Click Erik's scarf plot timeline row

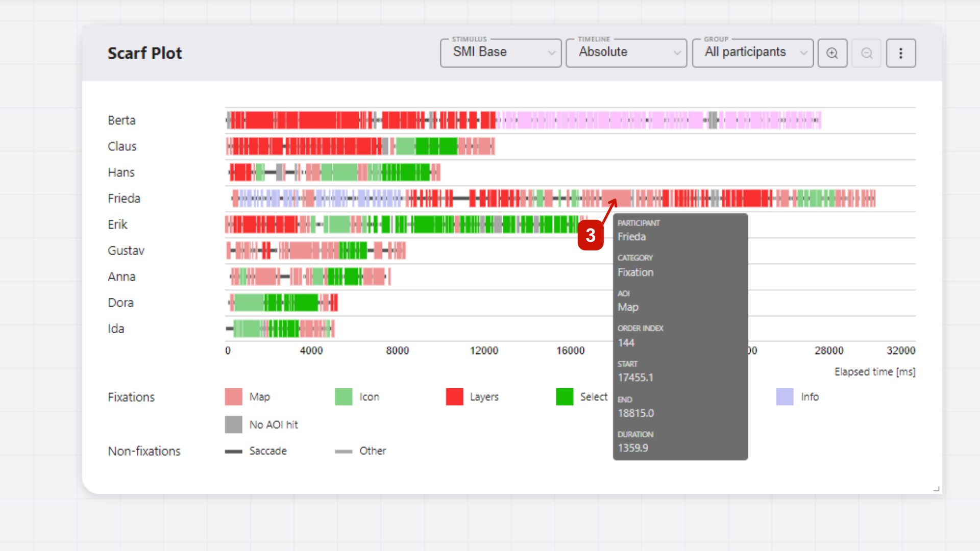[408, 224]
